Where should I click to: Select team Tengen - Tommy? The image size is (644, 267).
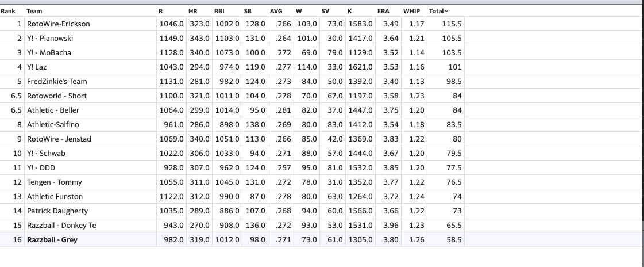[55, 182]
